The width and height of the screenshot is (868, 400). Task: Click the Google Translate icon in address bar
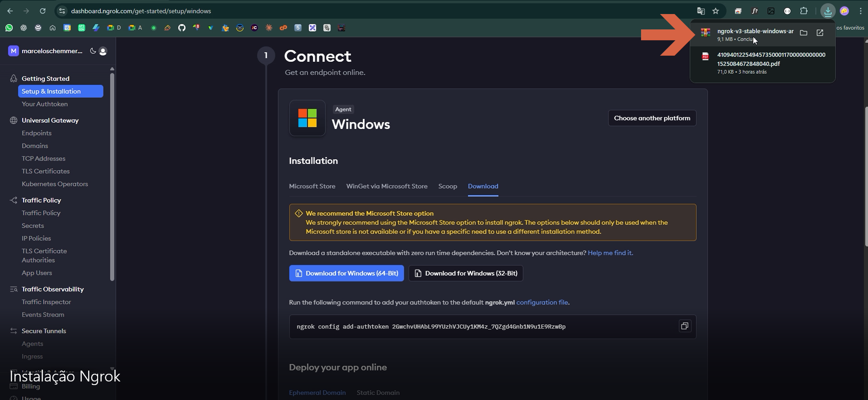point(701,11)
